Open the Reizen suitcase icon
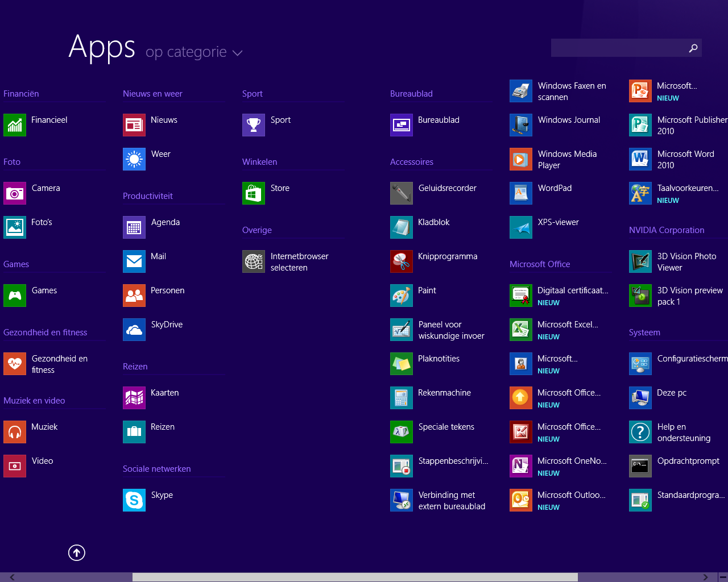Image resolution: width=728 pixels, height=582 pixels. [x=134, y=432]
